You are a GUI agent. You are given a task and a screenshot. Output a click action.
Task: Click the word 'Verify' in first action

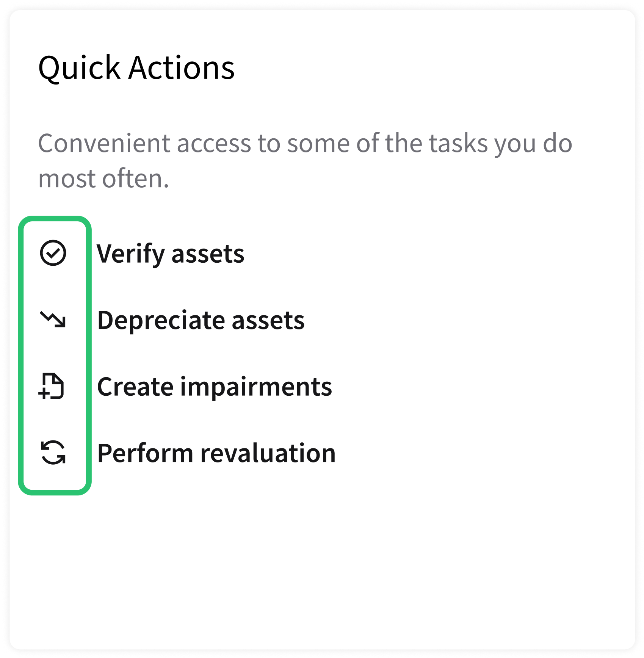(x=130, y=254)
